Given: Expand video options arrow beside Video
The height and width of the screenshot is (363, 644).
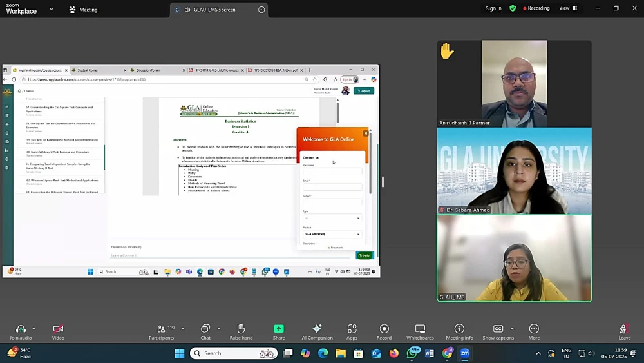Looking at the screenshot, I should click(70, 329).
